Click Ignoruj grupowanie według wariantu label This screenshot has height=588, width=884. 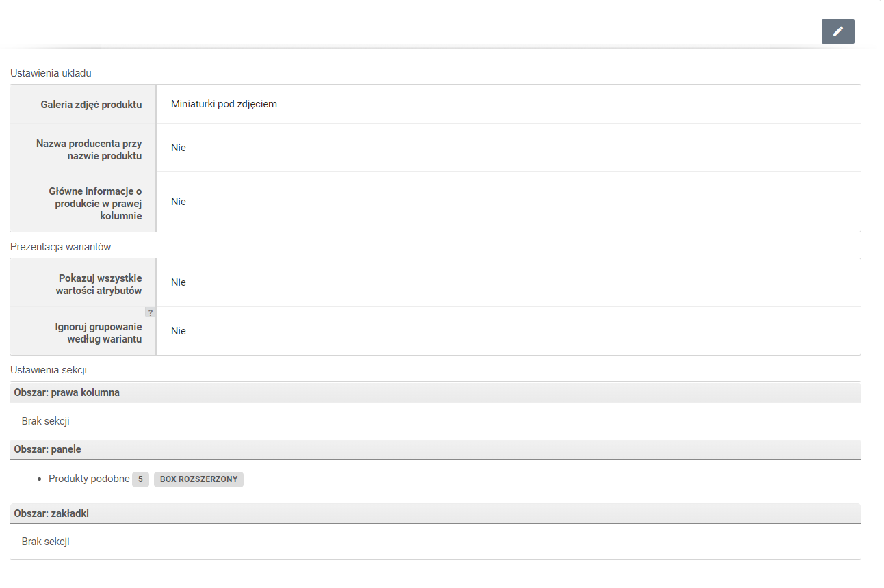coord(99,333)
